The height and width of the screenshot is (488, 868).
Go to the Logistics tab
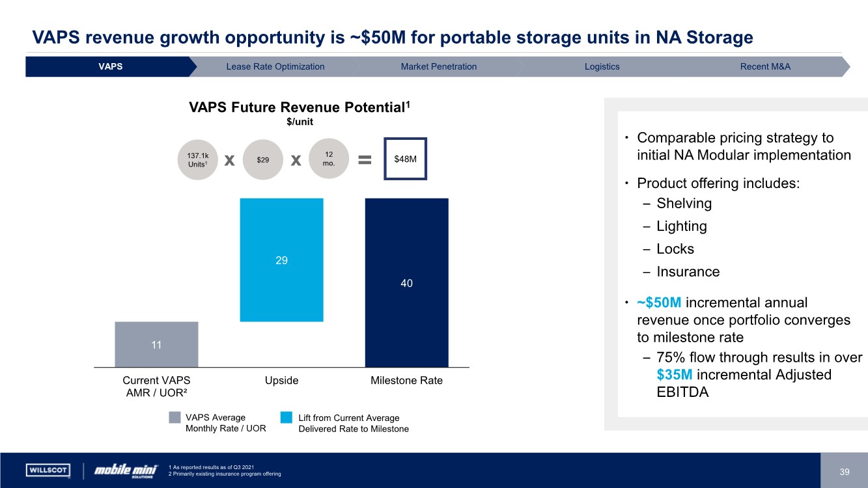pyautogui.click(x=602, y=66)
